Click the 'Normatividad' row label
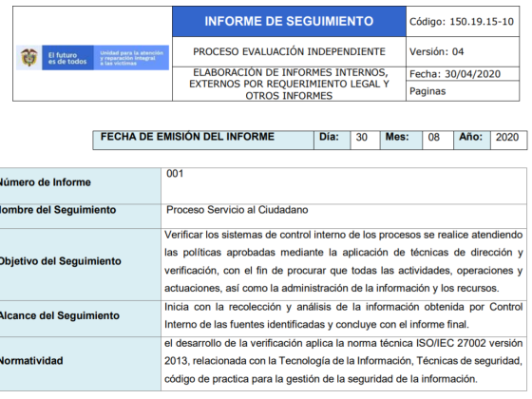Viewport: 532px width, 399px height. coord(31,360)
